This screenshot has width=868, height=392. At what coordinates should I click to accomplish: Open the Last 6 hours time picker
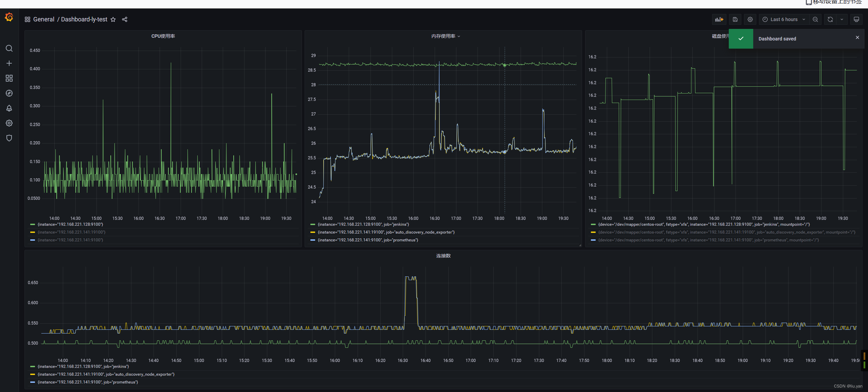pyautogui.click(x=784, y=19)
